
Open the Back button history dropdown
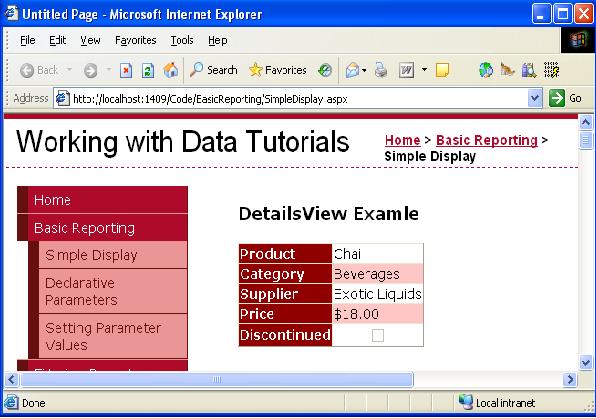pos(69,70)
